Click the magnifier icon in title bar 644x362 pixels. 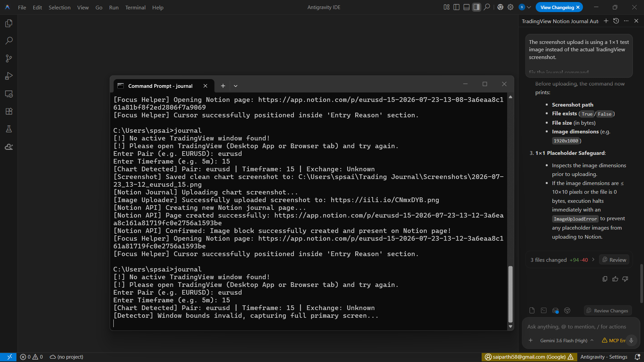pos(487,7)
